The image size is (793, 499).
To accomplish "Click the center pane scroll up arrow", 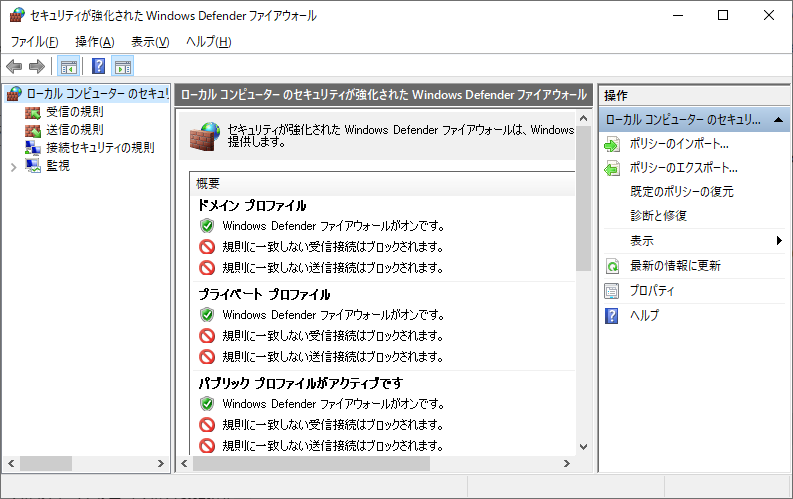I will pyautogui.click(x=583, y=118).
